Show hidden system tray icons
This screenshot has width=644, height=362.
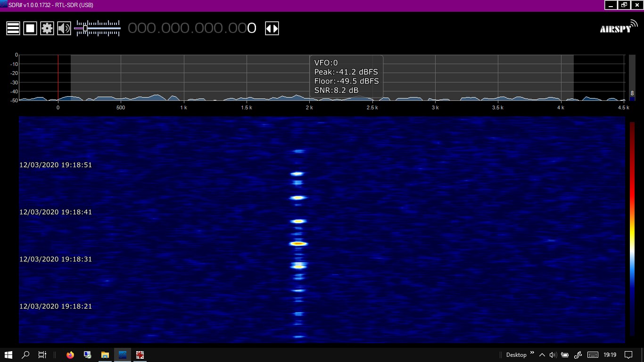tap(542, 355)
